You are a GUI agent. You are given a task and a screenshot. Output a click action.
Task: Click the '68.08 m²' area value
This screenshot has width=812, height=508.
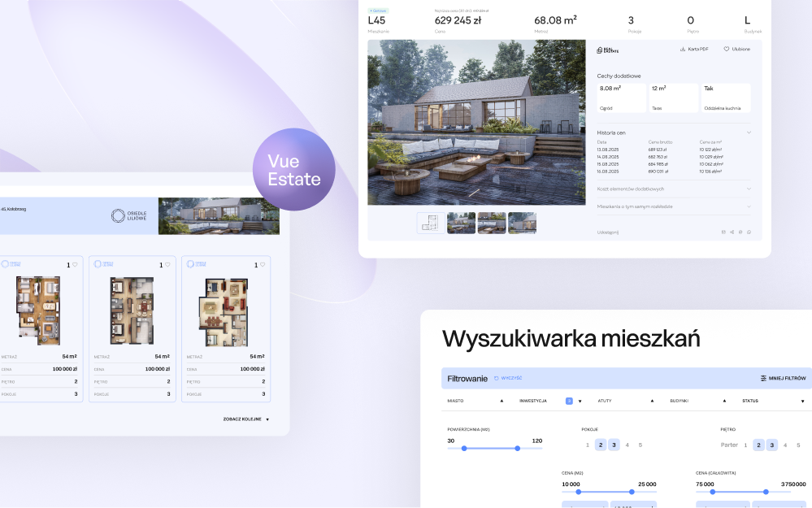pyautogui.click(x=555, y=20)
